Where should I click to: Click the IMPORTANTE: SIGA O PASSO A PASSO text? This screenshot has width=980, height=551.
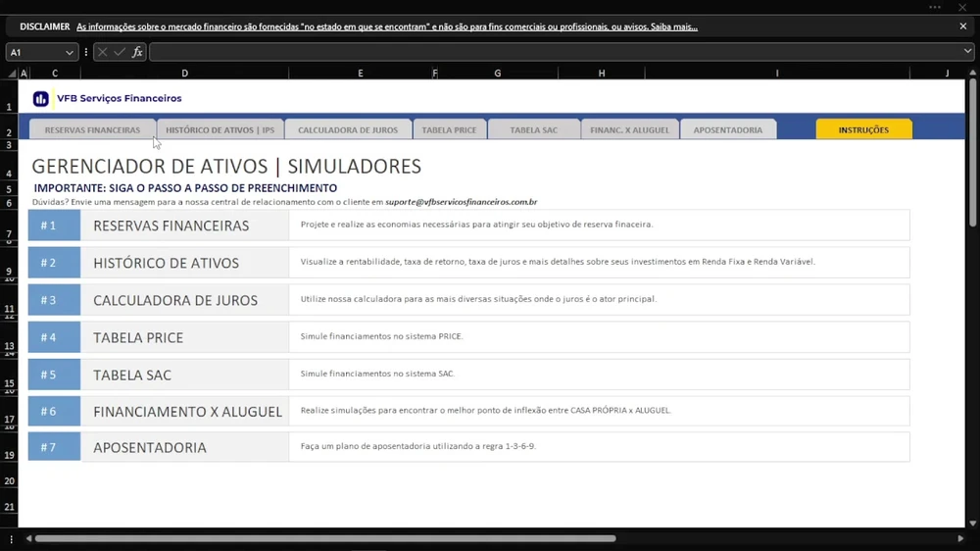click(x=185, y=188)
